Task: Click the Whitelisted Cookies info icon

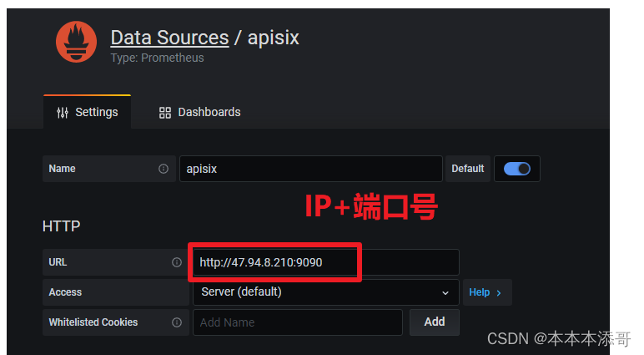Action: coord(176,322)
